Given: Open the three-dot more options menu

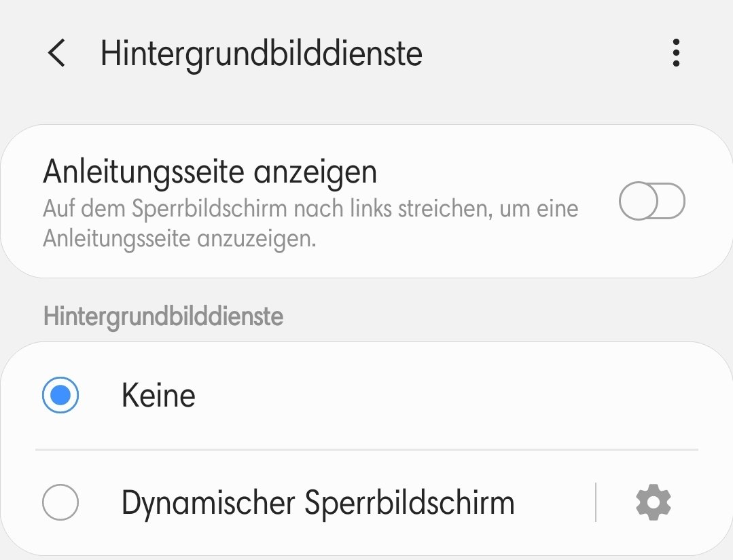Looking at the screenshot, I should point(675,53).
